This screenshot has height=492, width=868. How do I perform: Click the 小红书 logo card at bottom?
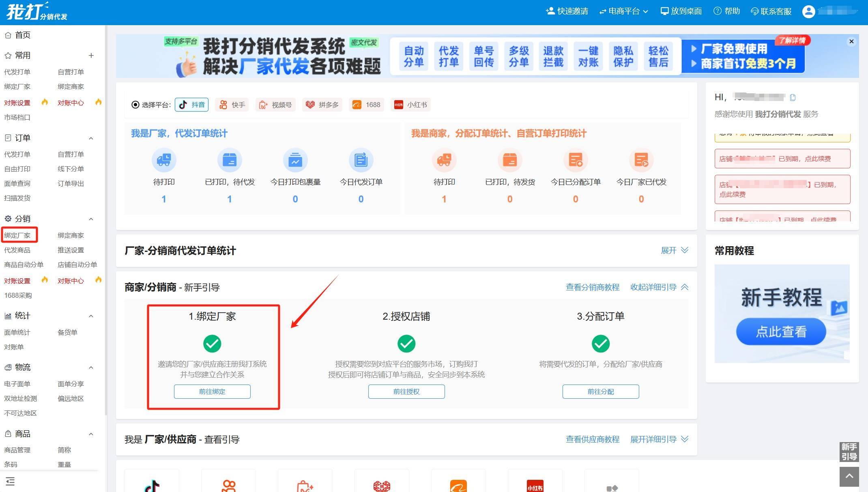point(535,481)
